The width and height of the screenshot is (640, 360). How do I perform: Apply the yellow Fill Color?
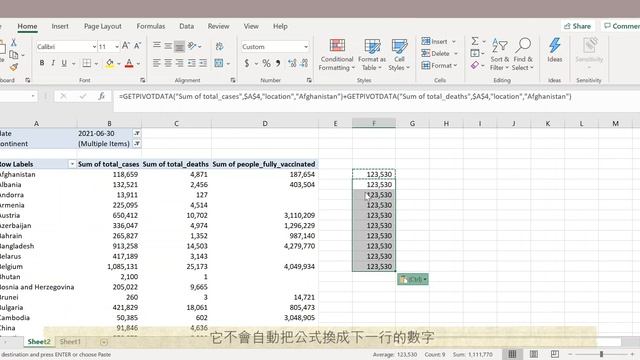click(x=109, y=63)
